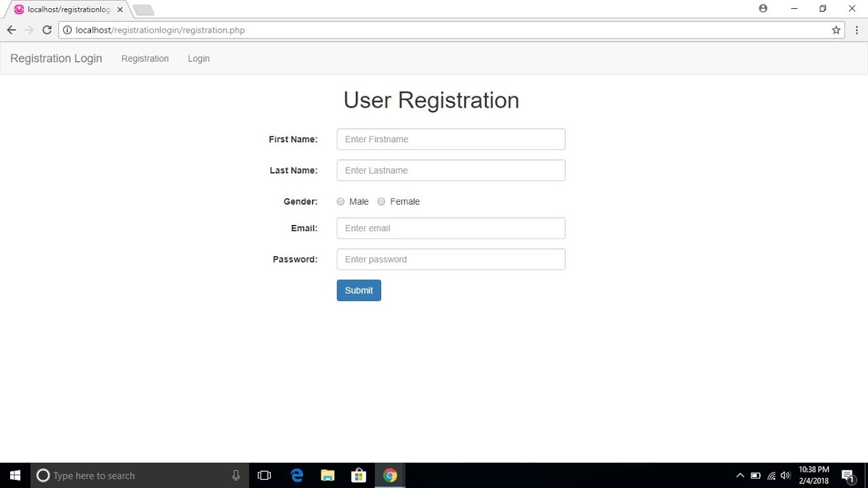Image resolution: width=868 pixels, height=488 pixels.
Task: Open the Windows Start menu
Action: point(15,476)
